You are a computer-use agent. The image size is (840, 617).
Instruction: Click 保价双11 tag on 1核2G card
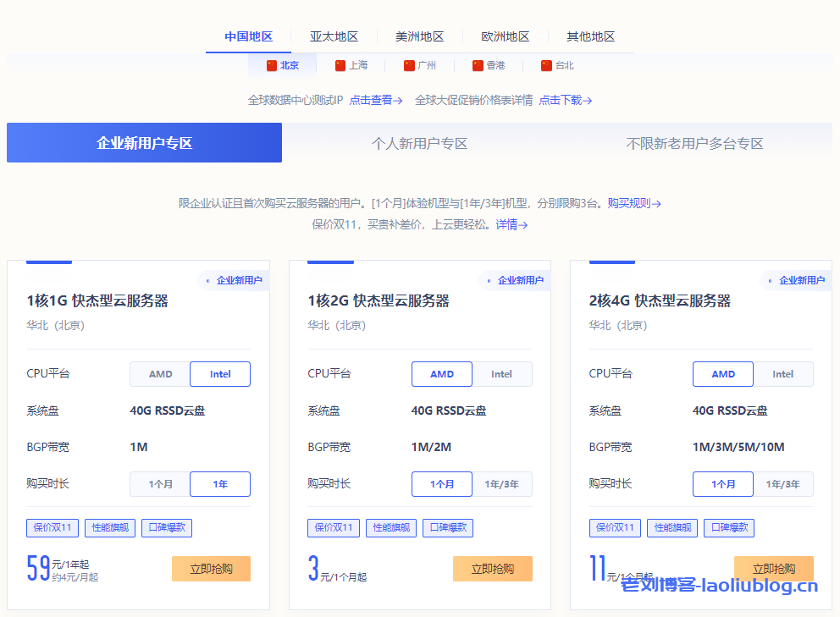(334, 527)
